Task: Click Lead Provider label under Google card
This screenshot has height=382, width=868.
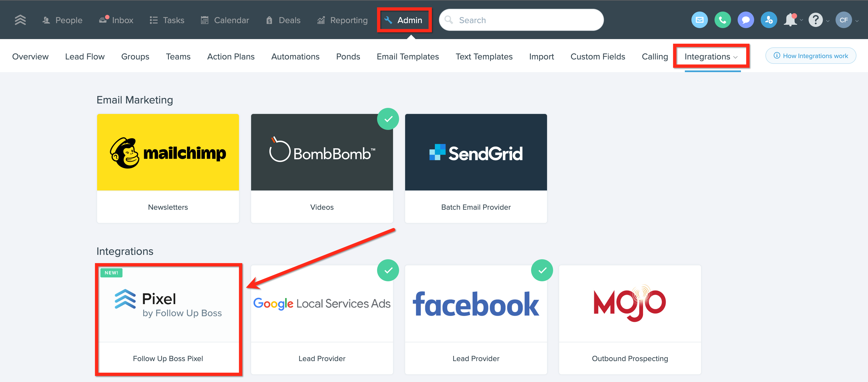Action: point(322,358)
